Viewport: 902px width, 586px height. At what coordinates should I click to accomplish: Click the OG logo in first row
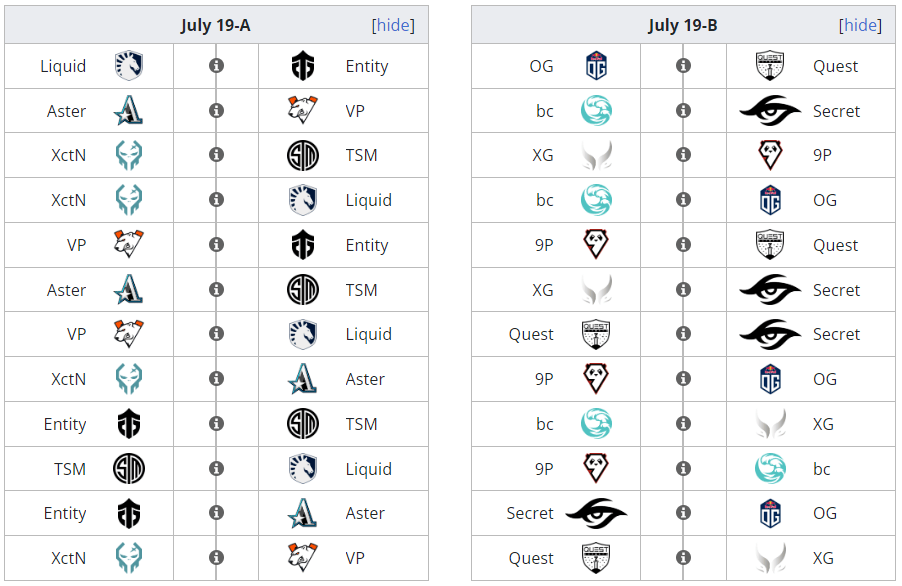click(x=597, y=66)
